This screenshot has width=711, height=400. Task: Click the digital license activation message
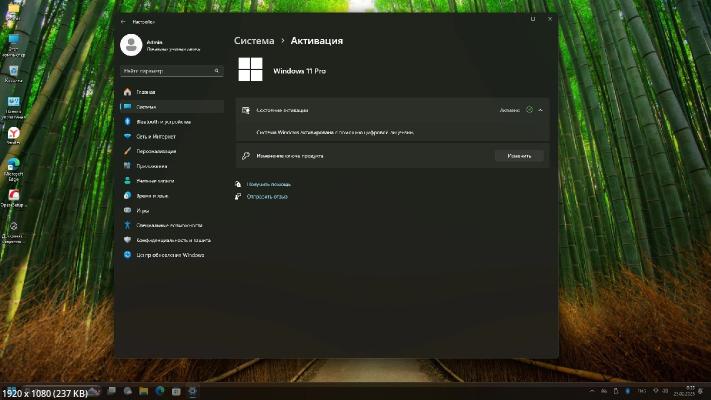335,132
